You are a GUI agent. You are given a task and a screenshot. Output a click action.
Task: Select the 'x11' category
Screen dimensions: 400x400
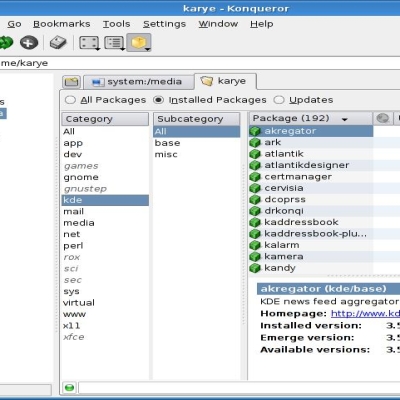click(x=105, y=326)
